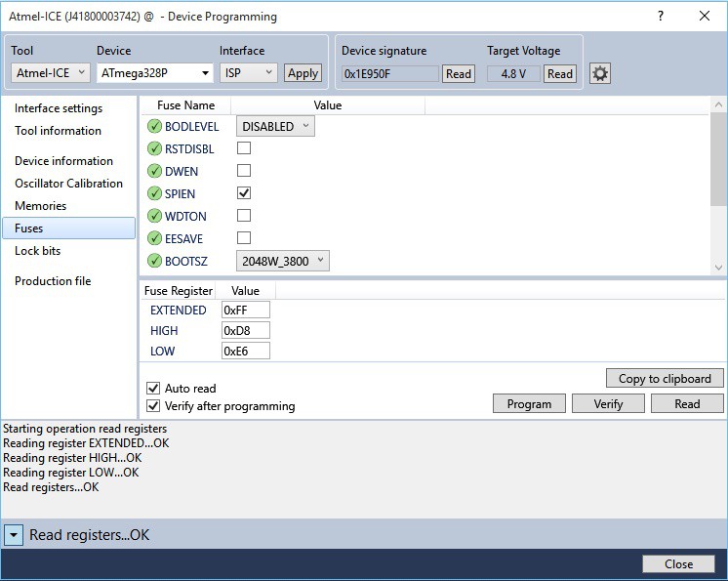Click the BOOTSZ green status check icon

click(154, 261)
